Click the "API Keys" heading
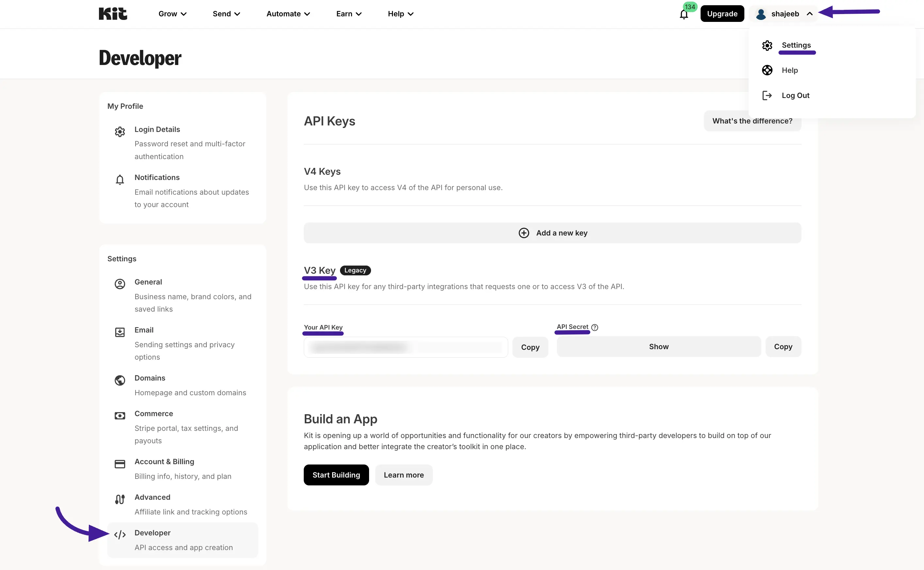Screen dimensions: 924x570 pos(330,121)
